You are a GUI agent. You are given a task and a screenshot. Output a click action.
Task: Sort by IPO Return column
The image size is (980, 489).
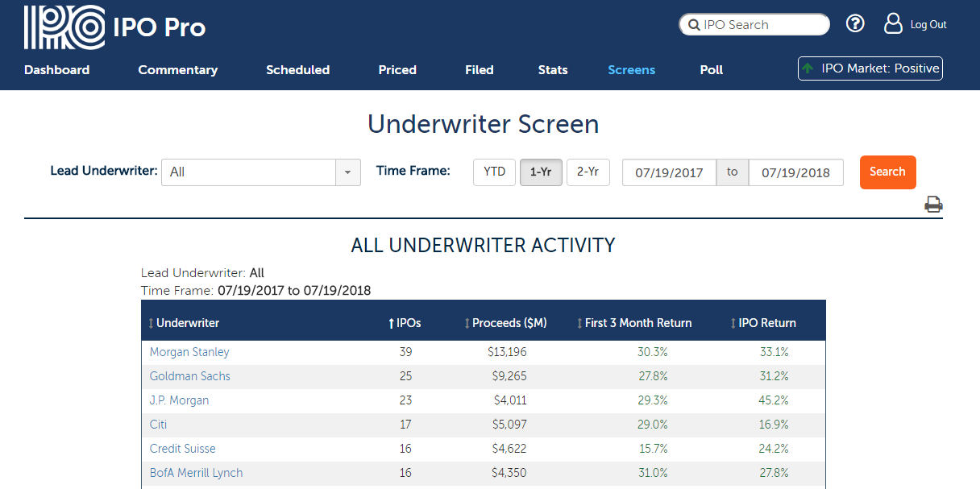point(762,323)
